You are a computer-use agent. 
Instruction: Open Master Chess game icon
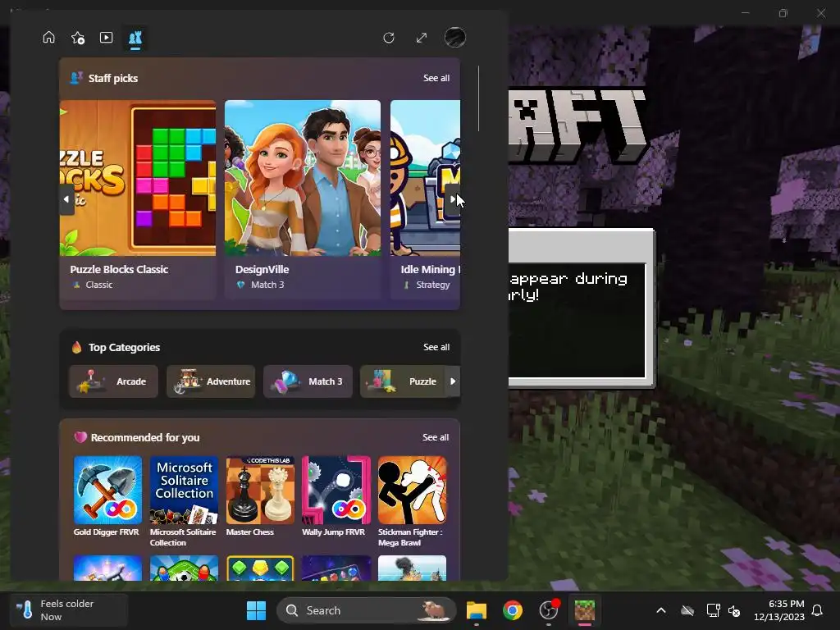click(260, 490)
